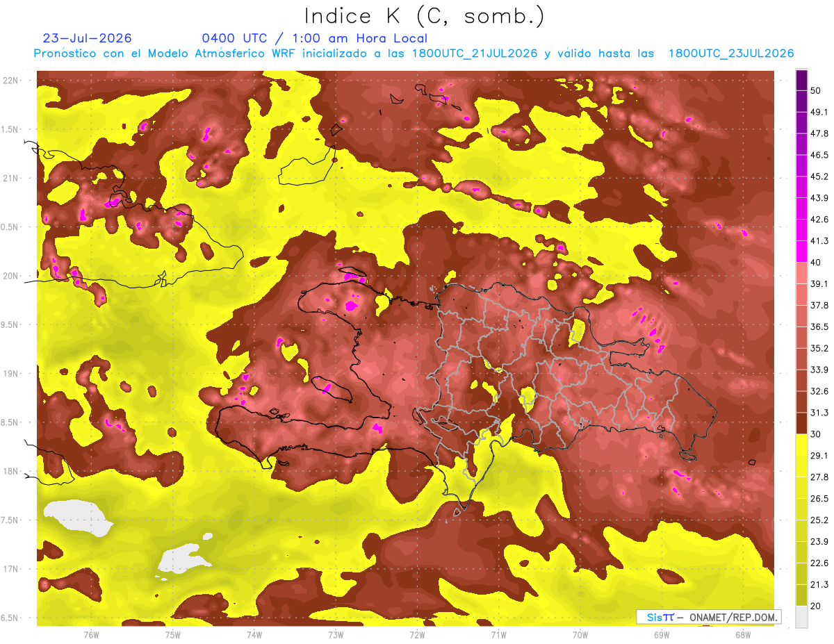Click the legend value "33.9"
834x644 pixels.
tap(819, 370)
